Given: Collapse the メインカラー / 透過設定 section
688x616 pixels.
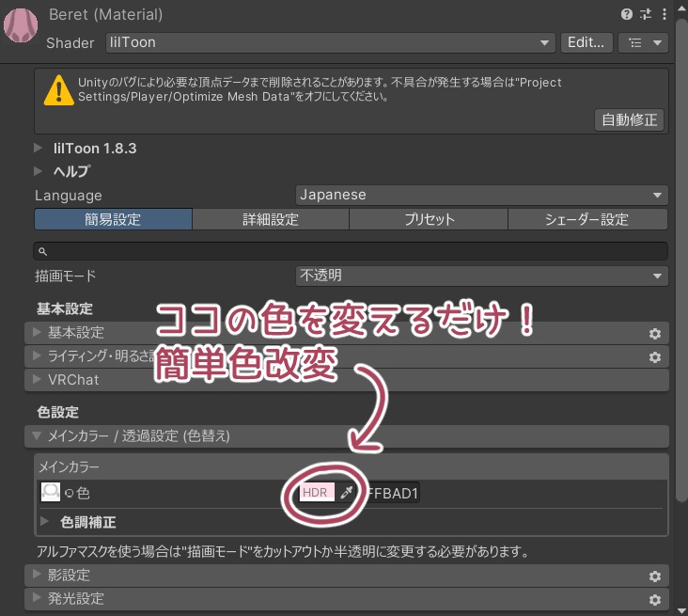Looking at the screenshot, I should click(x=347, y=436).
